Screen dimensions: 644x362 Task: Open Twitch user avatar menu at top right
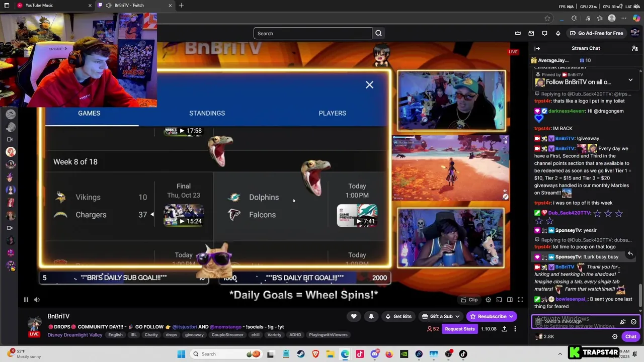(635, 33)
